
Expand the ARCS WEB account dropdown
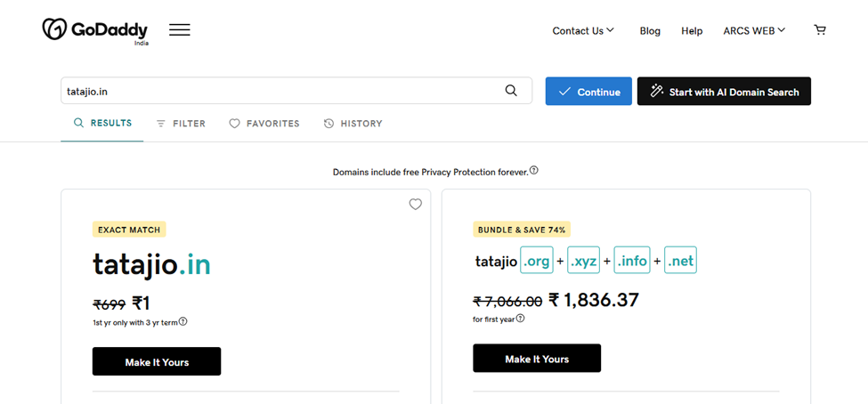pyautogui.click(x=754, y=31)
